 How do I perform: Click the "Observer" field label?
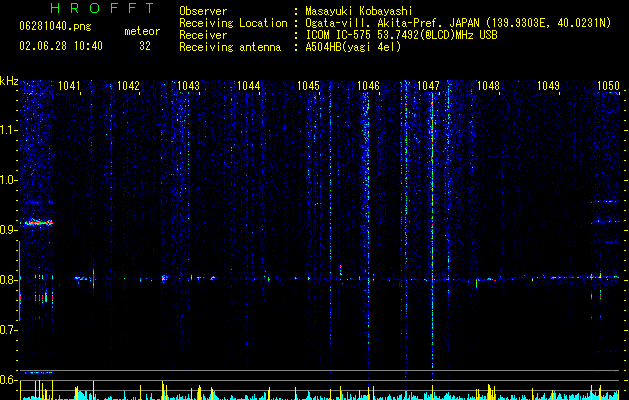pos(203,11)
